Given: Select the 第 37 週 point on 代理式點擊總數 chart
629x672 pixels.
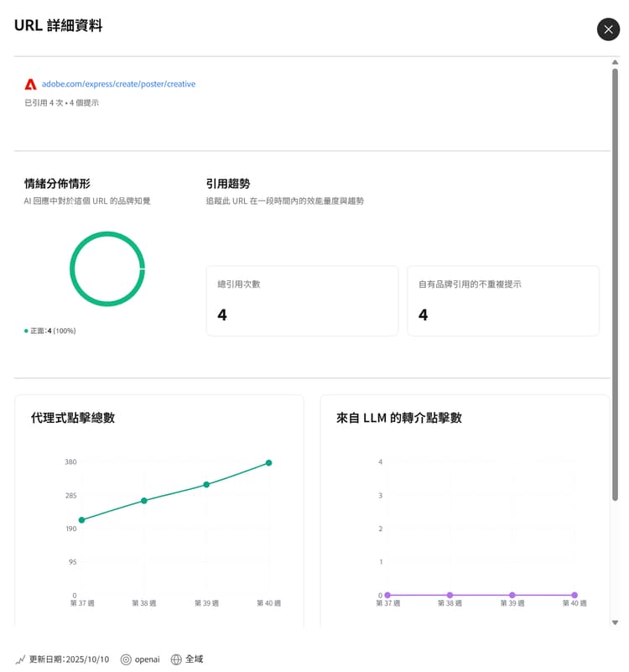Looking at the screenshot, I should (82, 520).
